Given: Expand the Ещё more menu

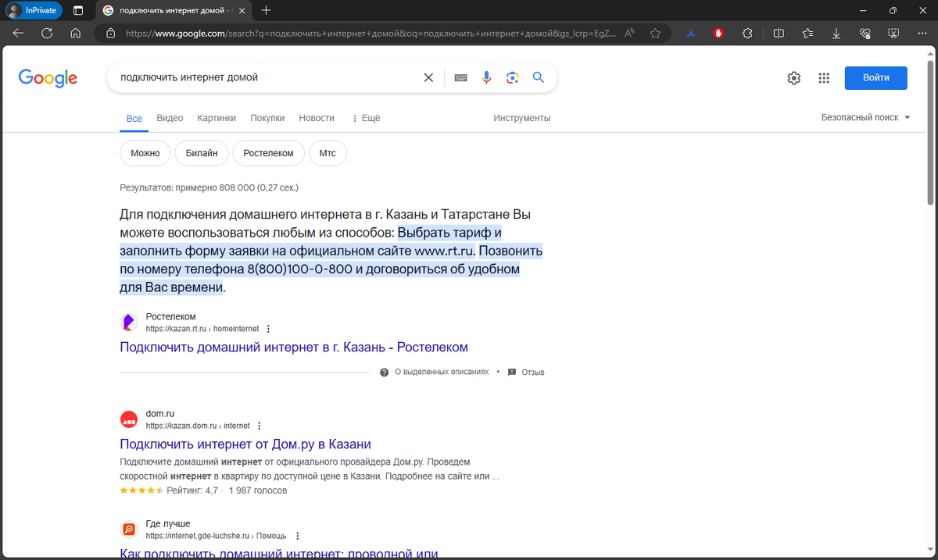Looking at the screenshot, I should coord(366,118).
